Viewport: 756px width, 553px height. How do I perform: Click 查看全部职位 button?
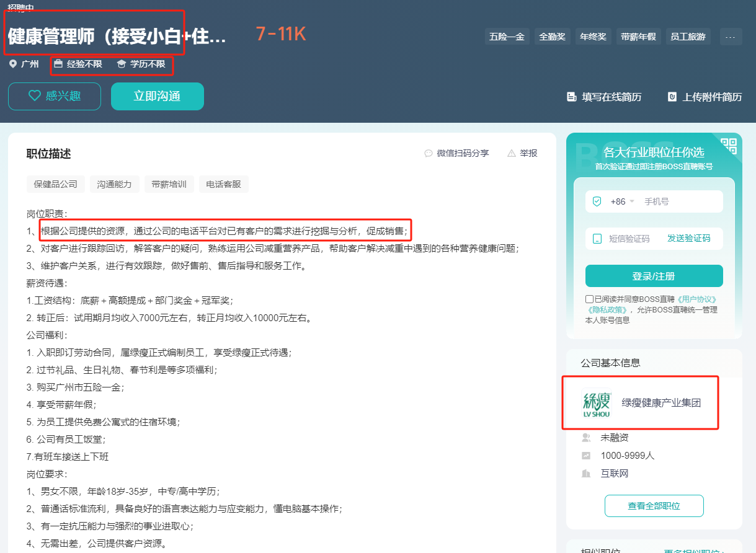[x=654, y=506]
